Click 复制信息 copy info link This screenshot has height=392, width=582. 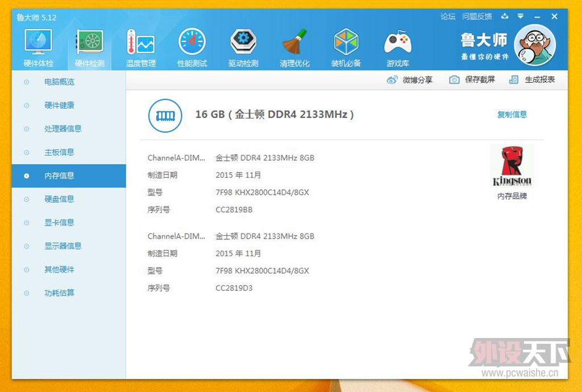[x=512, y=114]
